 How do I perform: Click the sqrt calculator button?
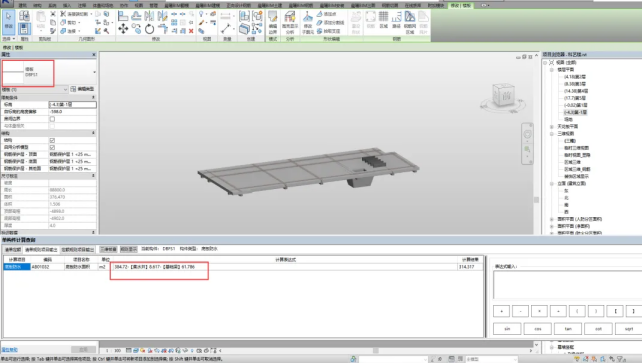[x=629, y=329]
